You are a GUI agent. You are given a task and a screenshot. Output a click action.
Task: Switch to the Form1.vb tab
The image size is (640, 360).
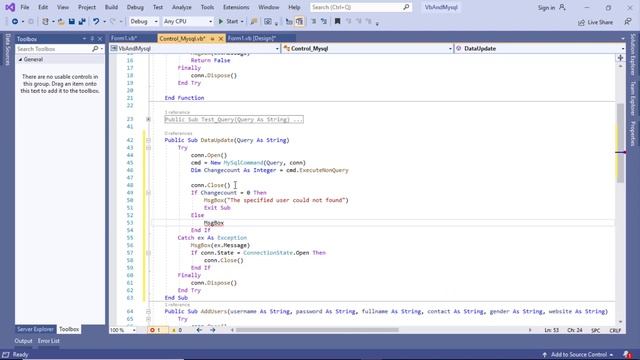tap(124, 38)
